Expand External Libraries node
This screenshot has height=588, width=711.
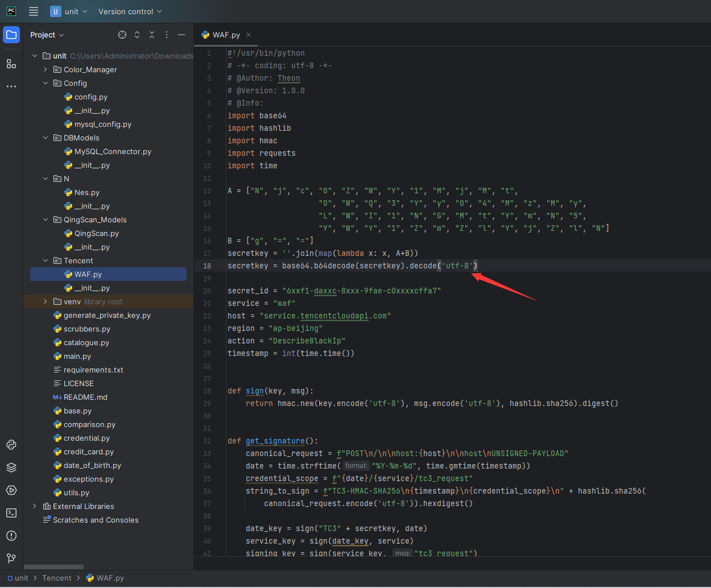(x=35, y=506)
